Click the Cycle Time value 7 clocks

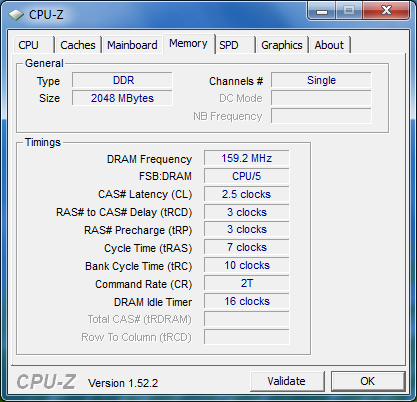tap(247, 248)
